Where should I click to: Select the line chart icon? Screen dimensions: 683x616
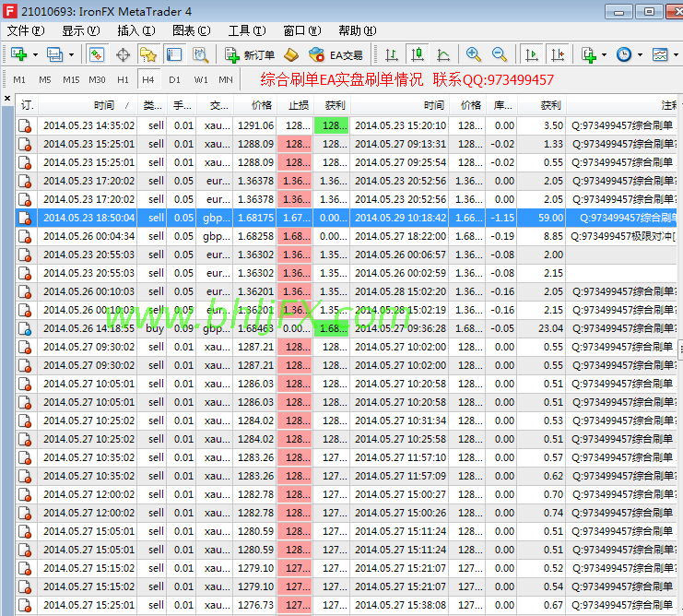coord(443,54)
